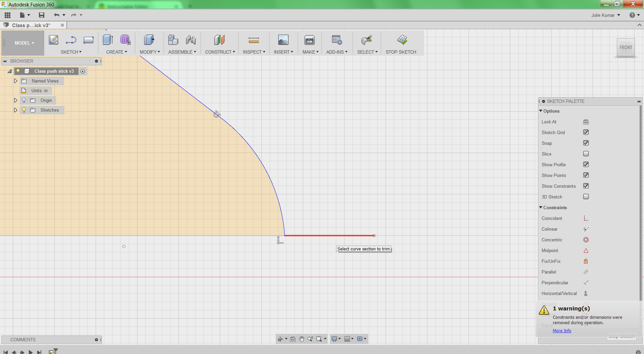This screenshot has height=354, width=644.
Task: Toggle the Show Profile checkbox
Action: tap(586, 165)
